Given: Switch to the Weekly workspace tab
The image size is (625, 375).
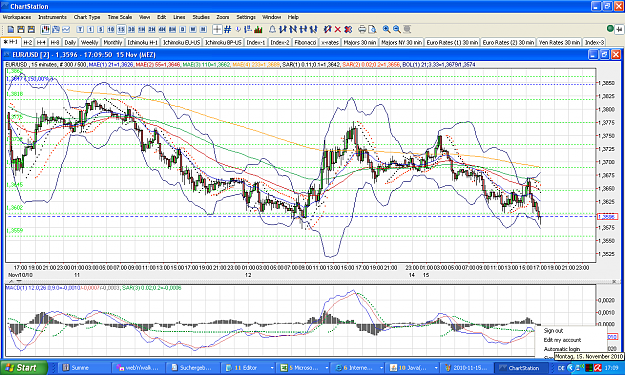Looking at the screenshot, I should tap(89, 42).
